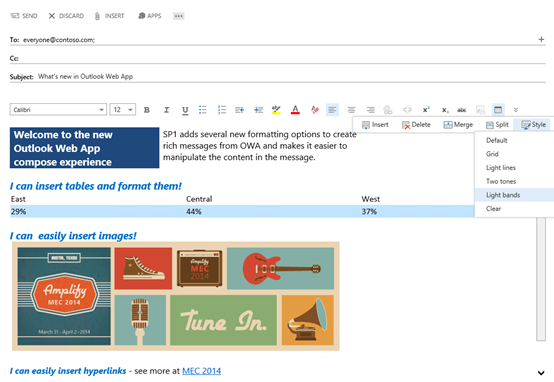Apply strikethrough formatting
Image resolution: width=554 pixels, height=382 pixels.
[461, 110]
